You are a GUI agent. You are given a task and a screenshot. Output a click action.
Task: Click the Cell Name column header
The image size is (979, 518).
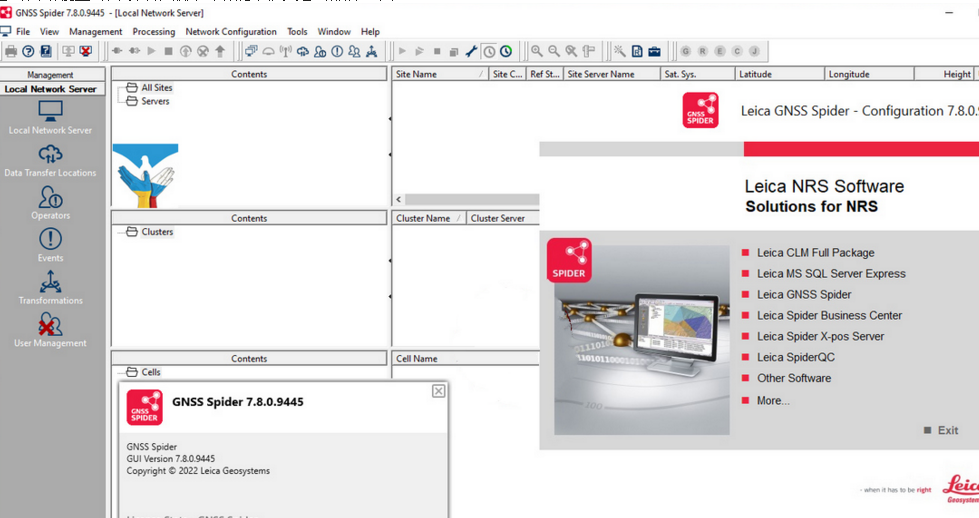click(x=466, y=359)
